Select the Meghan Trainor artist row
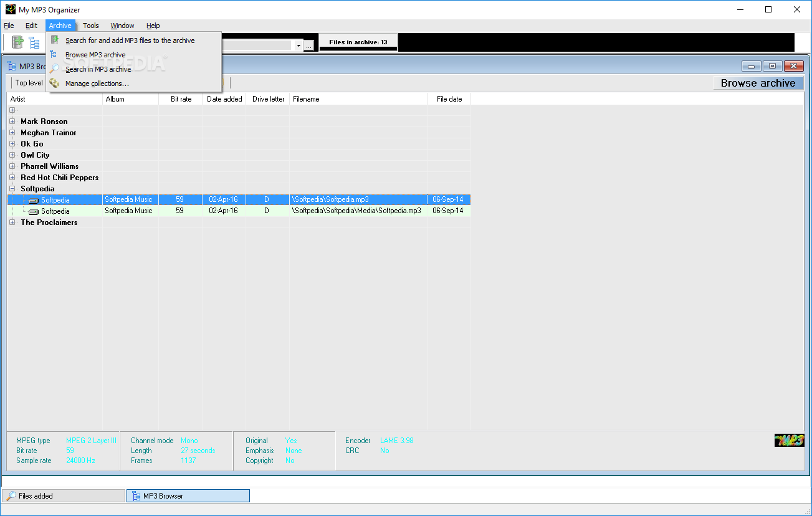Screen dimensions: 812x516 pos(49,133)
